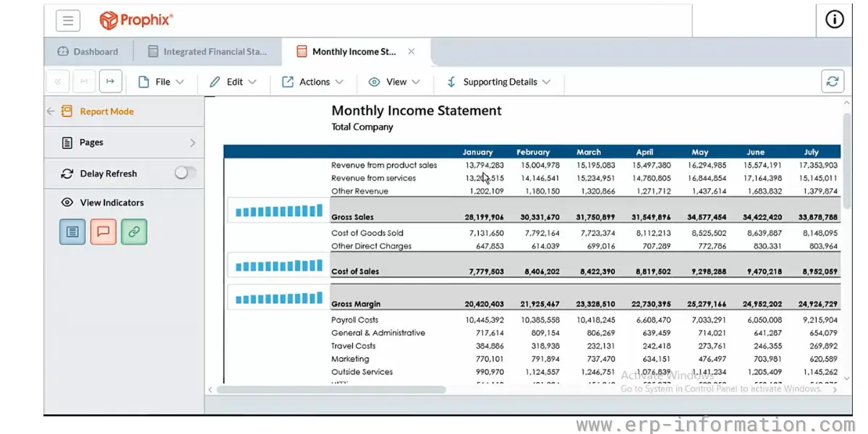Toggle the Delay Refresh switch
This screenshot has width=868, height=434.
tap(185, 173)
